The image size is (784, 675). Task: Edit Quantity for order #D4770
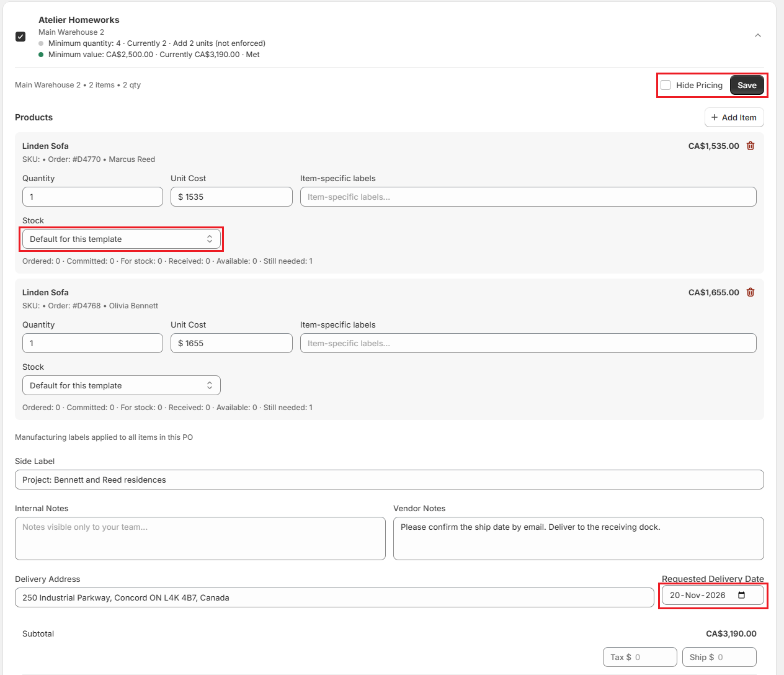click(92, 197)
